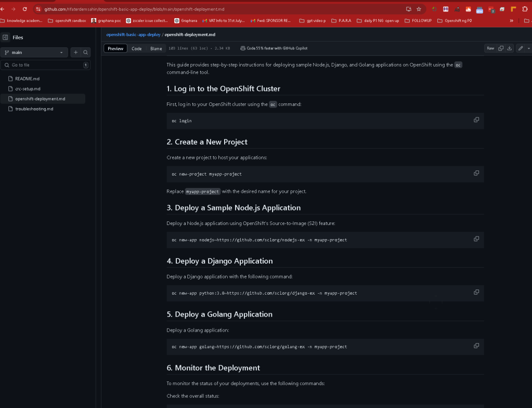Click 'oc new-project myapp-project' code text
The image size is (532, 408).
click(206, 174)
